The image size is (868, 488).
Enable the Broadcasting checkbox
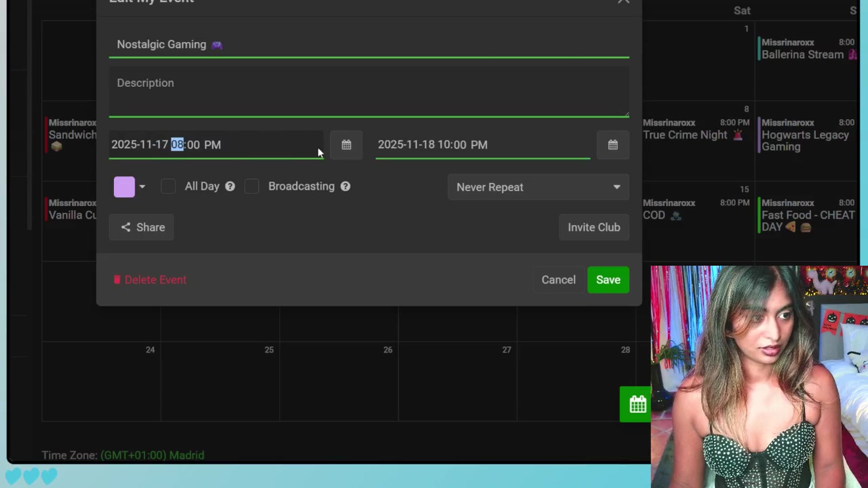tap(252, 187)
